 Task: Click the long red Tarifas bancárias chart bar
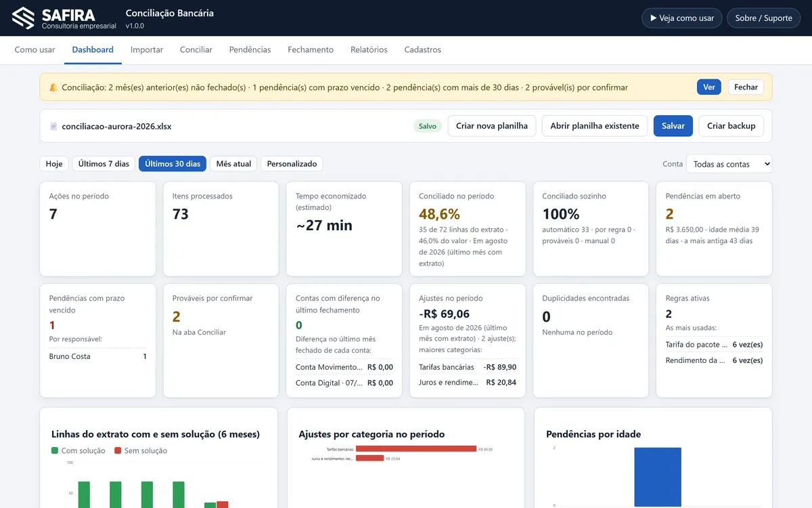(416, 448)
